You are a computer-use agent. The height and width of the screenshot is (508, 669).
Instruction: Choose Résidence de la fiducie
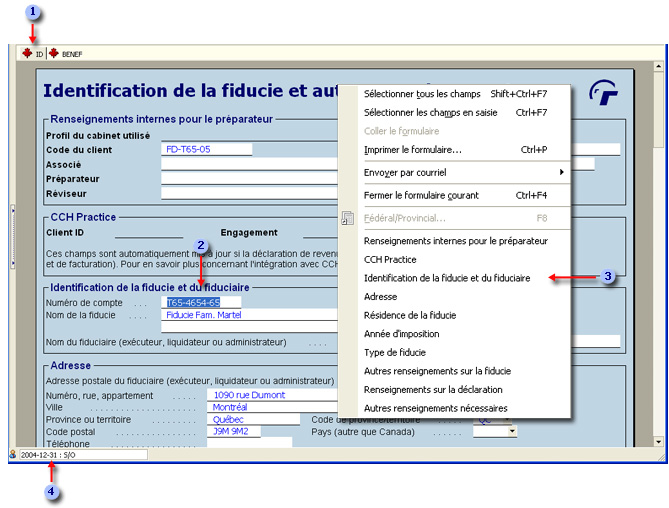tap(455, 315)
